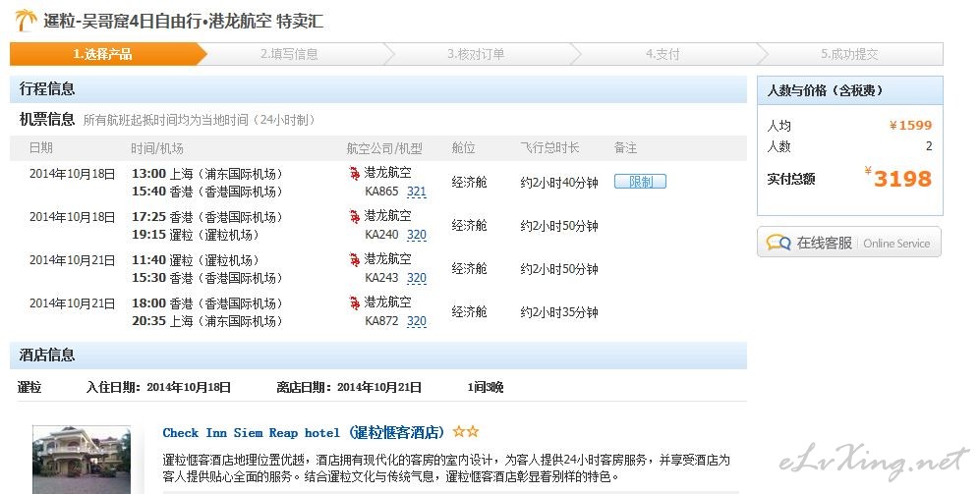Image resolution: width=980 pixels, height=494 pixels.
Task: Select step 3 核对订单 tab
Action: [476, 54]
